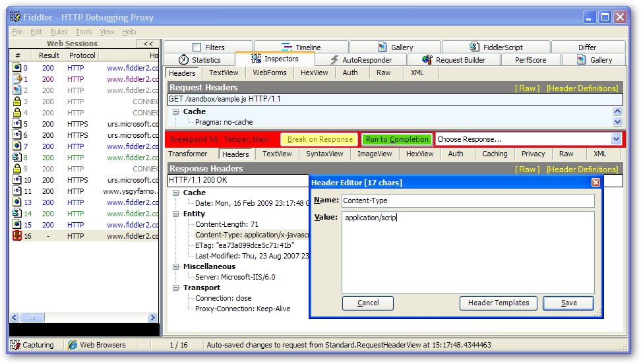Collapse the Web Sessions panel
Viewport: 641px width, 364px height.
(148, 44)
